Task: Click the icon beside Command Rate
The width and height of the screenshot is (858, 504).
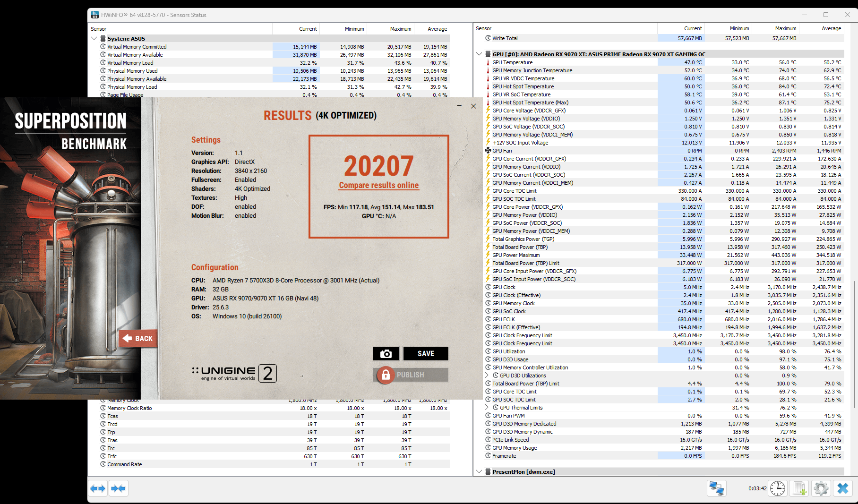Action: click(103, 464)
